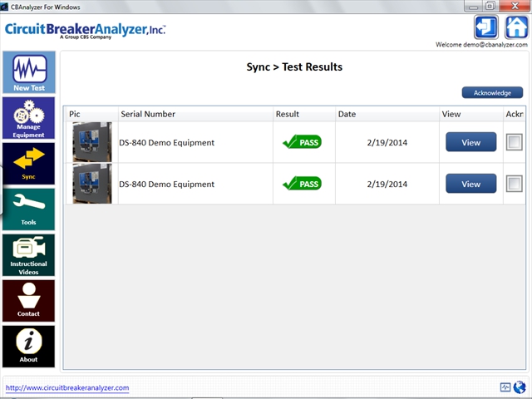This screenshot has height=399, width=532.
Task: Click Welcome demo@cbanalyzer.com text
Action: pyautogui.click(x=481, y=44)
